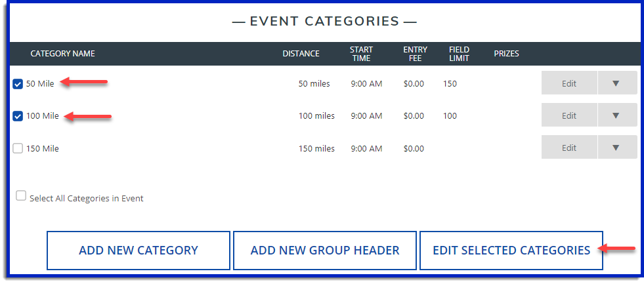Click the Start Time column header
Image resolution: width=644 pixels, height=284 pixels.
[x=361, y=54]
